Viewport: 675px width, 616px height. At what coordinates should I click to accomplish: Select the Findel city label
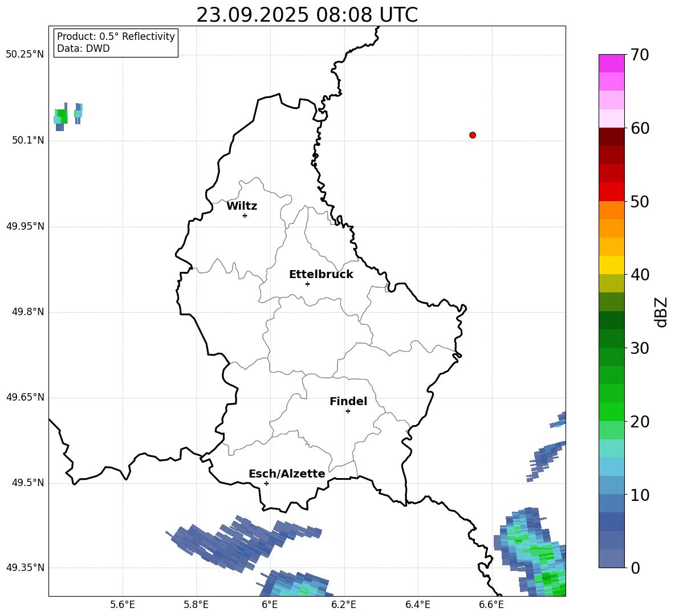tap(348, 401)
